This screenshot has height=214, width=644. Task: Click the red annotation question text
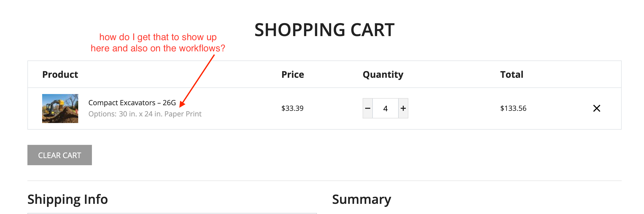(x=158, y=43)
